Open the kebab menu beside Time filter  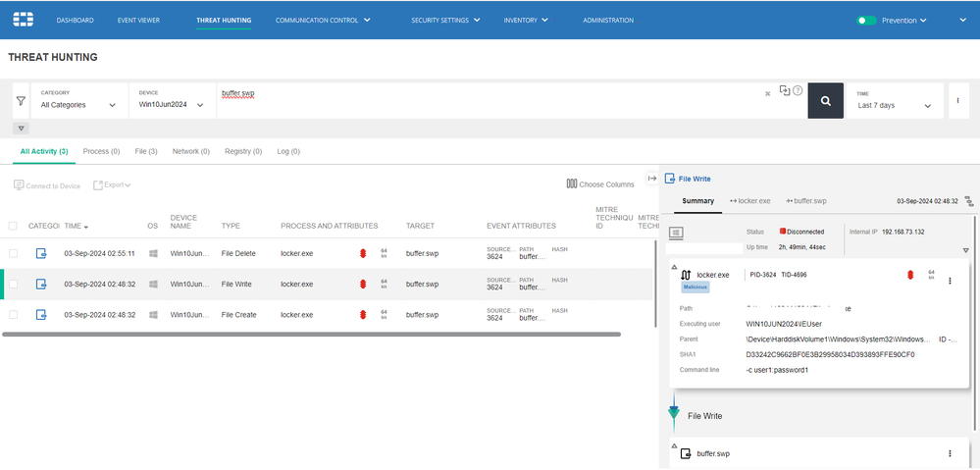(x=956, y=100)
